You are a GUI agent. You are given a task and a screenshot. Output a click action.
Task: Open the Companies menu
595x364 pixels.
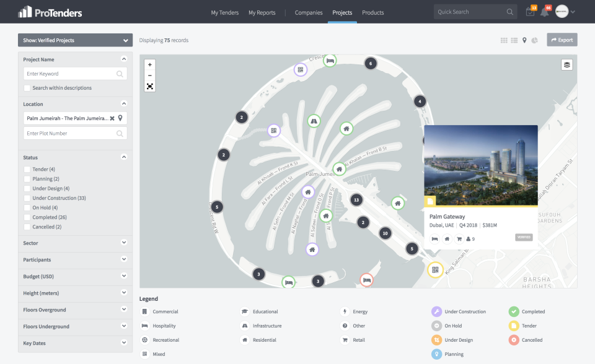pos(308,12)
